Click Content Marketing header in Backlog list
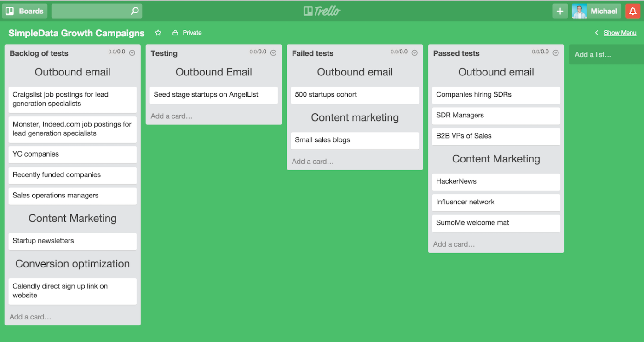 73,218
